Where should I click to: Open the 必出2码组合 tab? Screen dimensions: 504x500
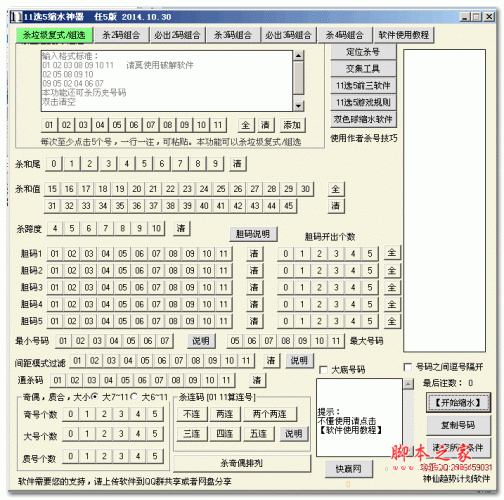pyautogui.click(x=177, y=35)
